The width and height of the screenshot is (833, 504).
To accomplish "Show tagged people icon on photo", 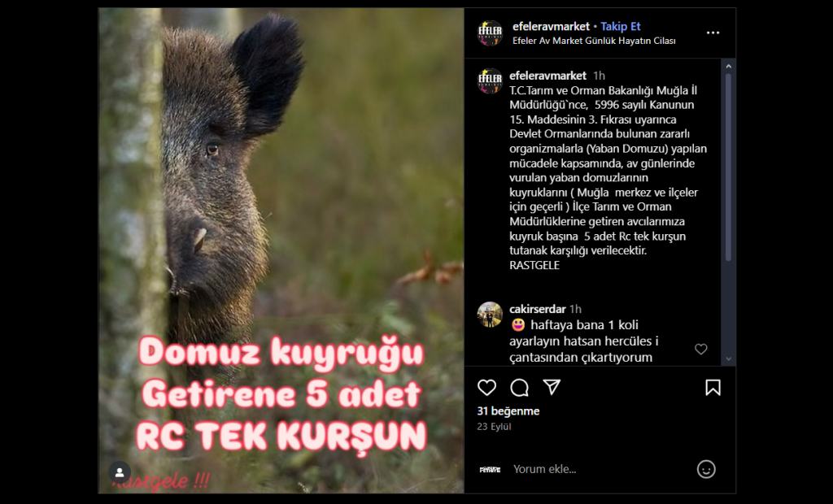I will pyautogui.click(x=120, y=472).
